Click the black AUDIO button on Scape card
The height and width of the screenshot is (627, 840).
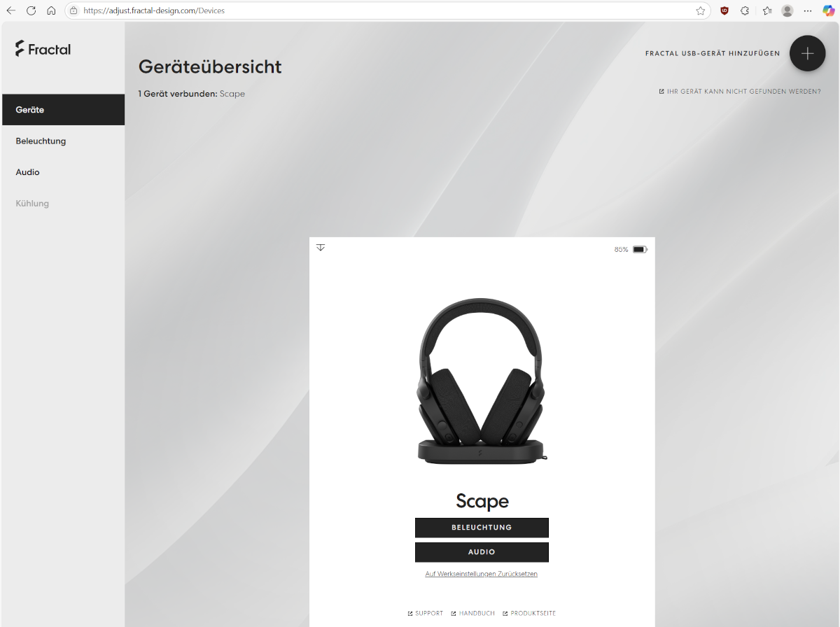point(482,552)
